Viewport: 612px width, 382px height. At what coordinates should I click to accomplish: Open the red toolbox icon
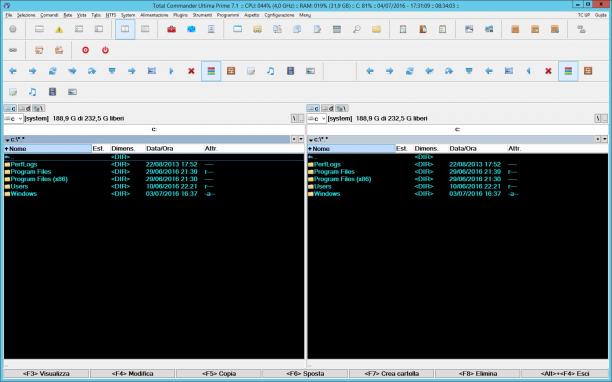coord(171,29)
